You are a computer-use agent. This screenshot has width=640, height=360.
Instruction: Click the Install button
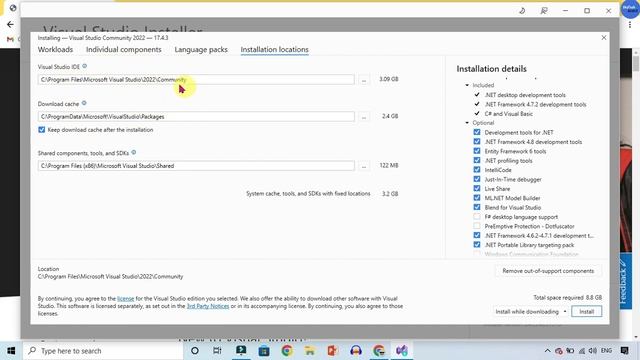click(586, 311)
